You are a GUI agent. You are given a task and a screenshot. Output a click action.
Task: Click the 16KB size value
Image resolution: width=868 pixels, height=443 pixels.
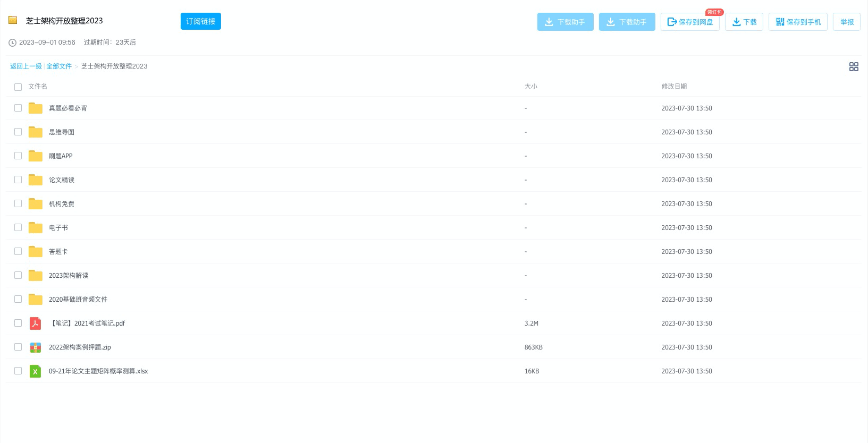532,371
